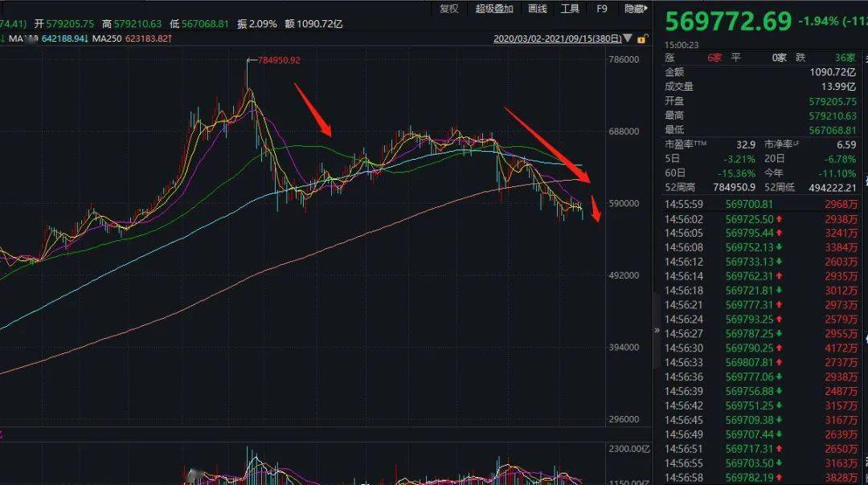The width and height of the screenshot is (868, 485).
Task: Click the 市盈率TTM label
Action: tap(686, 145)
